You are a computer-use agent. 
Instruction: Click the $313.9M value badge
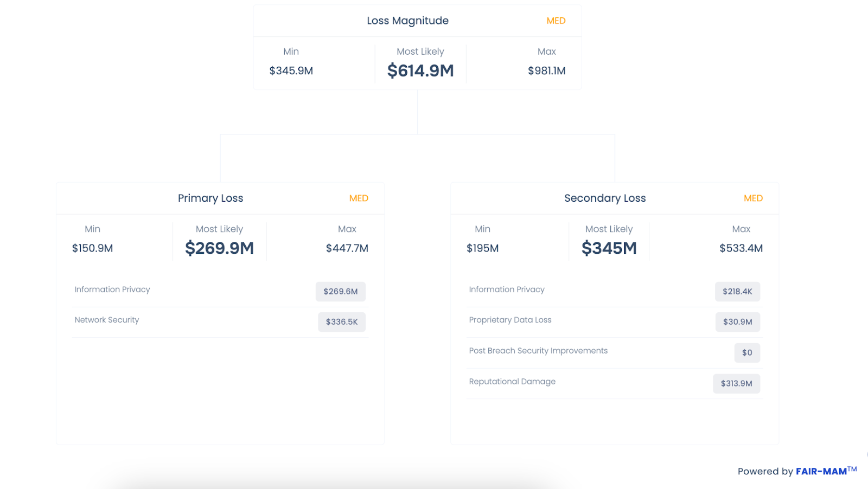click(736, 383)
